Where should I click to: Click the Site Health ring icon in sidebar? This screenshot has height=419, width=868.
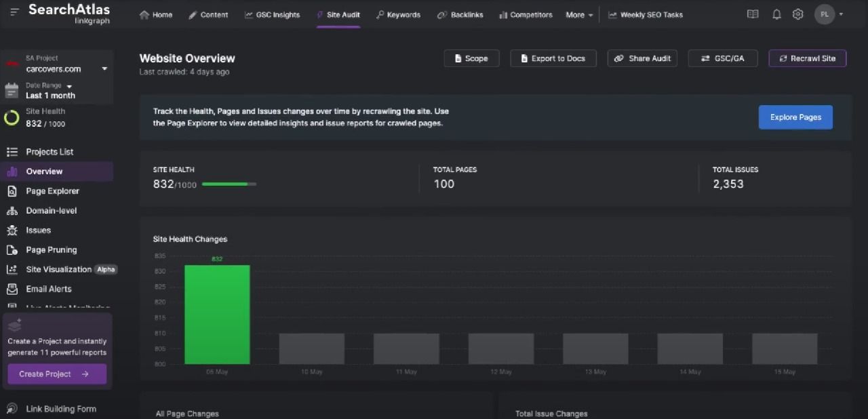[12, 118]
